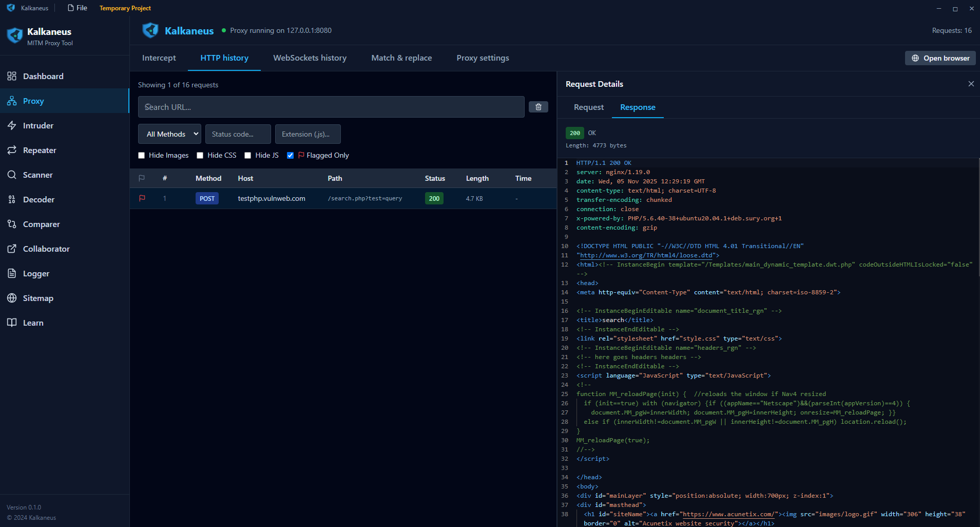Open the Scanner magnifier icon
980x527 pixels.
pos(12,175)
